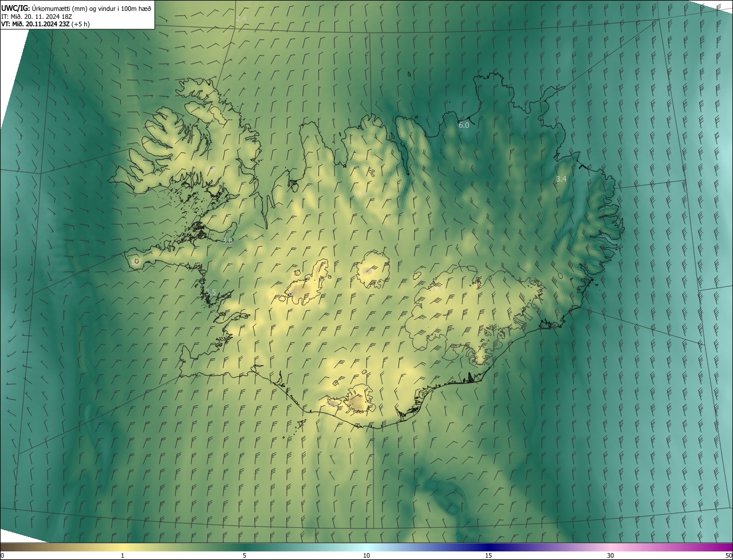Click the 30 tick on the color scale
Viewport: 733px width, 560px height.
(x=610, y=556)
